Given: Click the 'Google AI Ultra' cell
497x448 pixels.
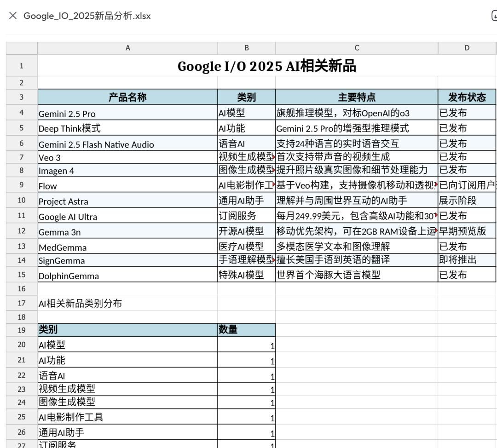Looking at the screenshot, I should click(x=127, y=215).
